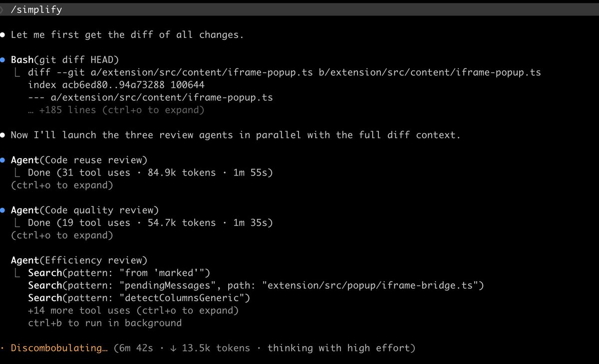Click the Search pattern "from 'marked'" entry
The height and width of the screenshot is (364, 599).
(119, 273)
